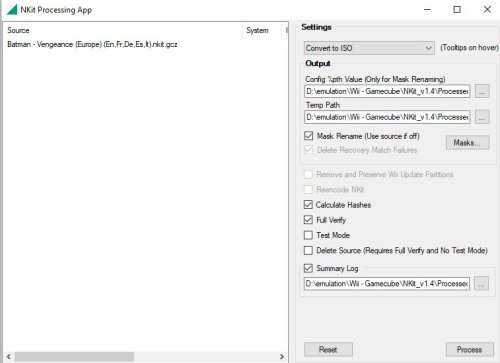Click right arrow of horizontal scrollbar
The width and height of the screenshot is (500, 363).
[282, 357]
